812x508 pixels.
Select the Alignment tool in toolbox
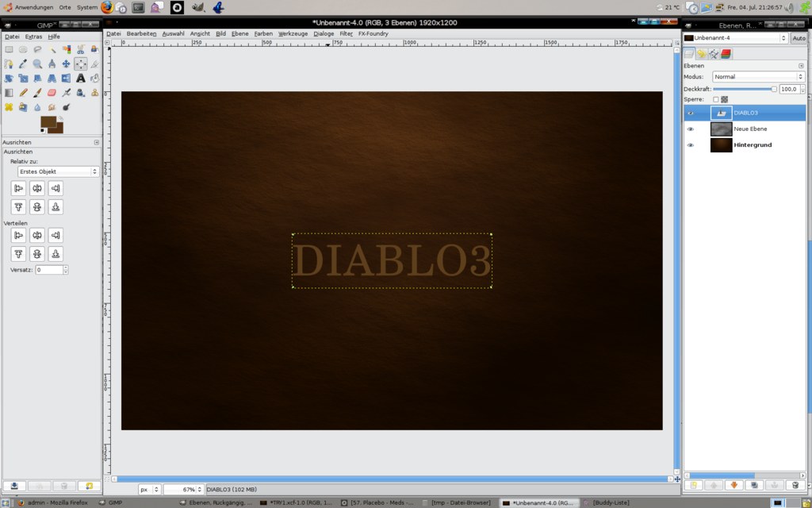[x=80, y=64]
